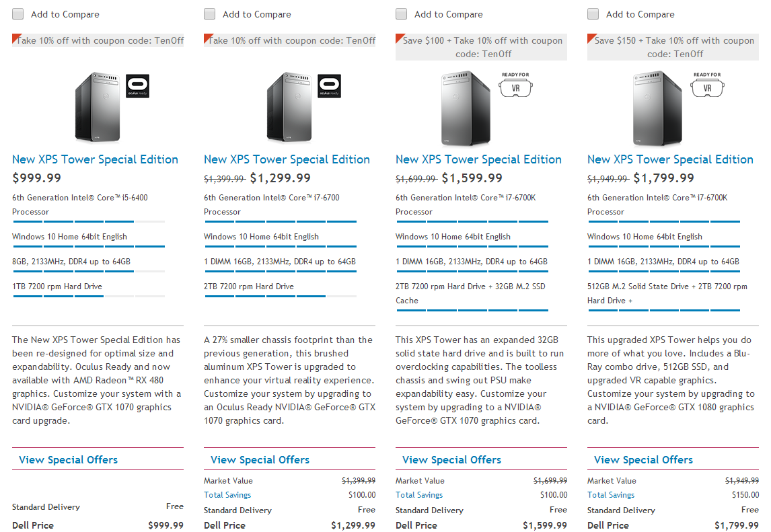Click the Save $150 coupon banner
Viewport: 771px width, 532px height.
(x=675, y=47)
